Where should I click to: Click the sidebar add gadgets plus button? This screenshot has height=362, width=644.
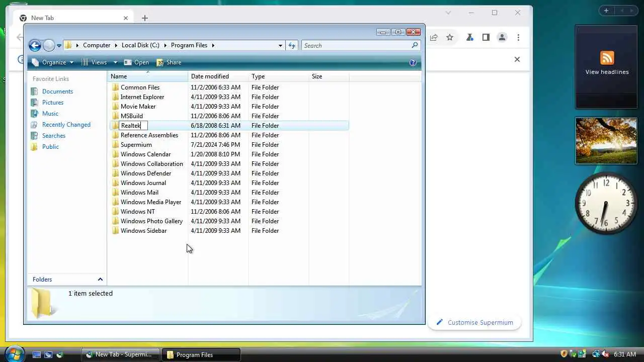pos(606,11)
